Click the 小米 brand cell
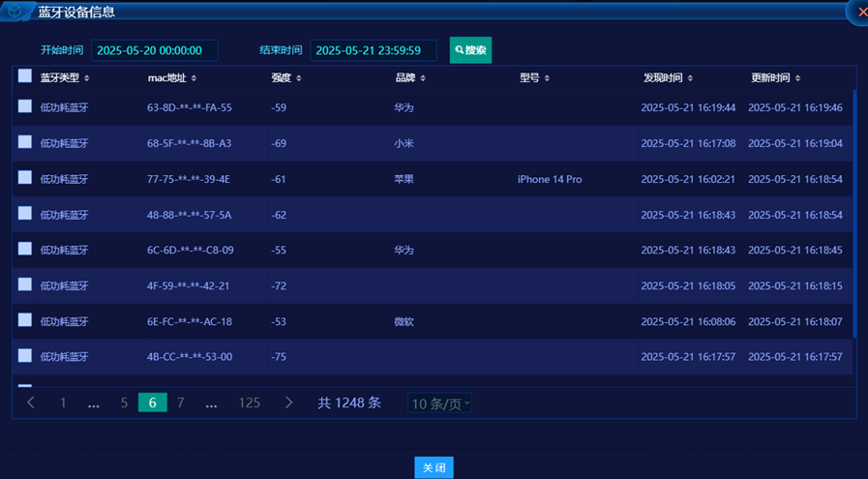Screen dimensions: 868x479 404,143
